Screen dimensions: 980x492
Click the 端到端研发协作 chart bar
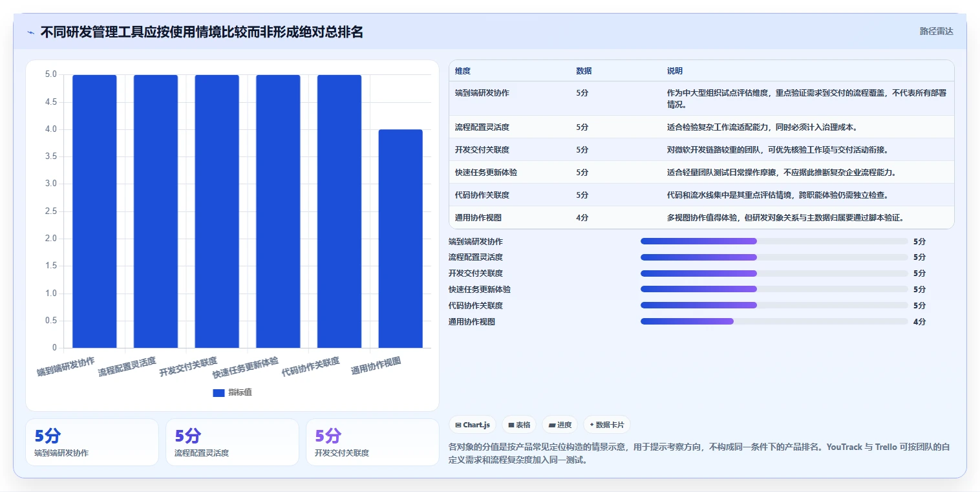[x=94, y=211]
